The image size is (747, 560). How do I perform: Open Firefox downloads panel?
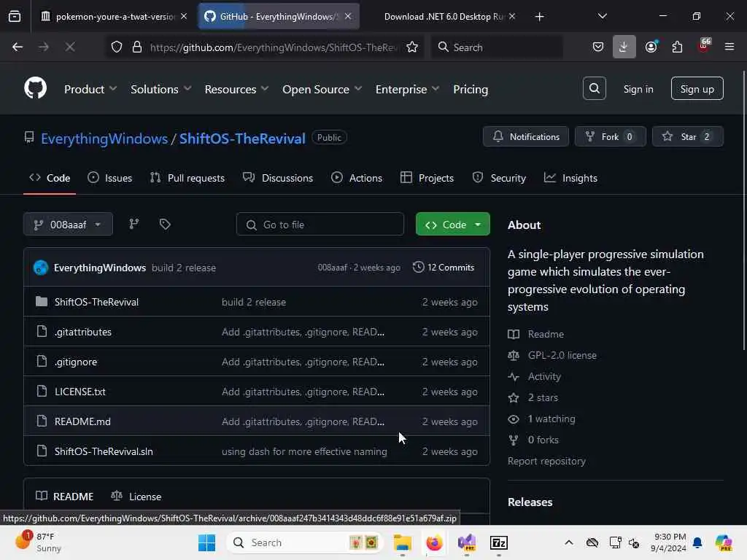coord(624,47)
